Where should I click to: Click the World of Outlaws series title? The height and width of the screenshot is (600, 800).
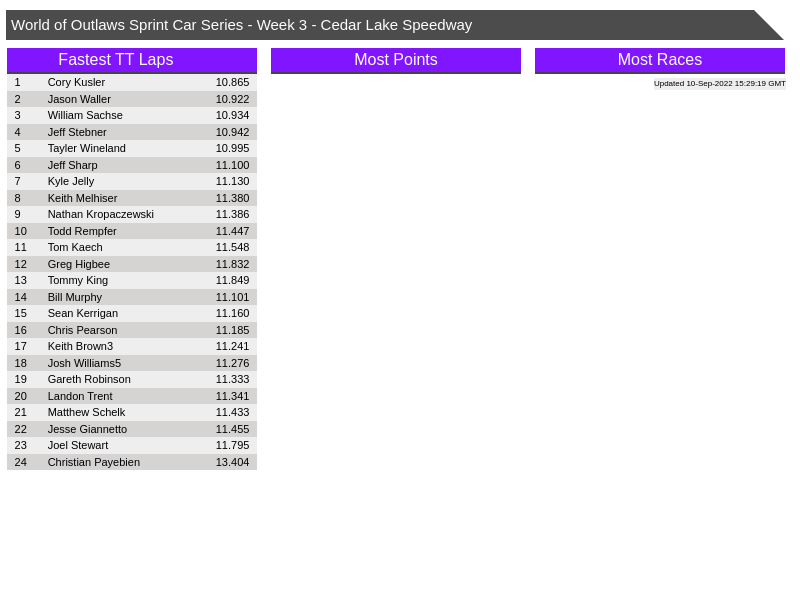click(241, 25)
